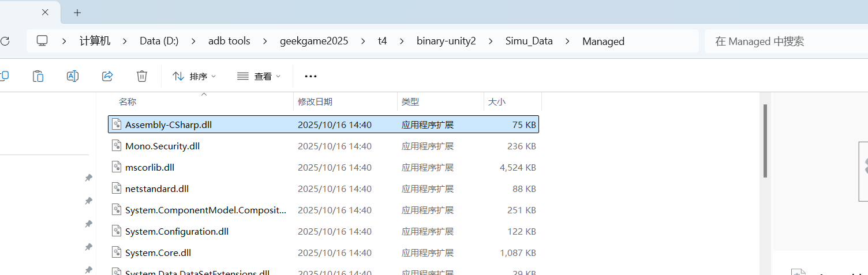Image resolution: width=868 pixels, height=275 pixels.
Task: Expand chevron after binary-unity2 breadcrumb
Action: coord(491,41)
